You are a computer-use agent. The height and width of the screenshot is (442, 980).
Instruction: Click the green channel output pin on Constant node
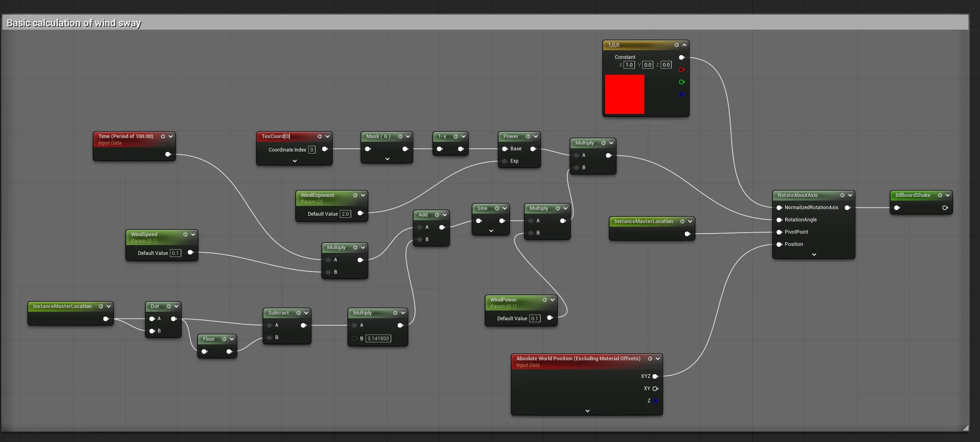(x=682, y=82)
